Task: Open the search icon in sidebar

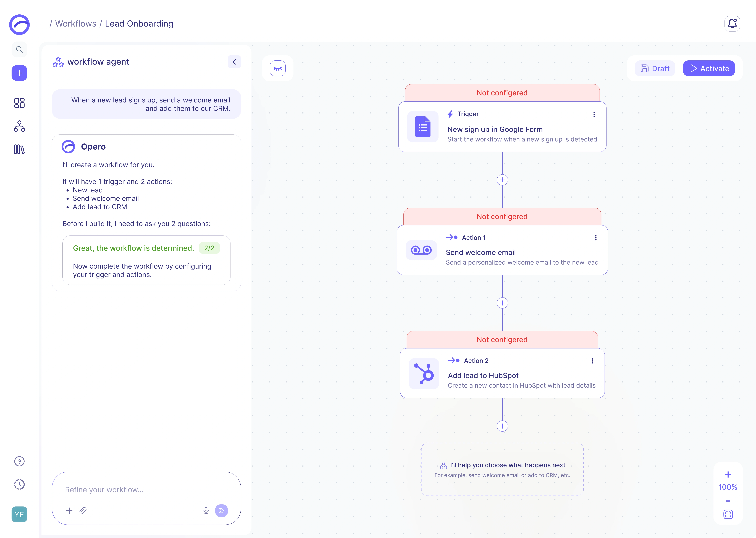Action: pos(19,49)
